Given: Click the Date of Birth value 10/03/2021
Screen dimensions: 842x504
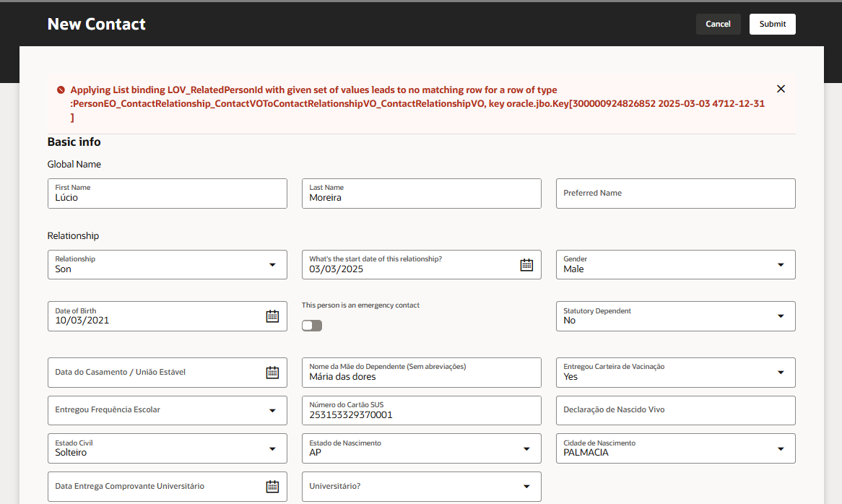Looking at the screenshot, I should [x=82, y=321].
